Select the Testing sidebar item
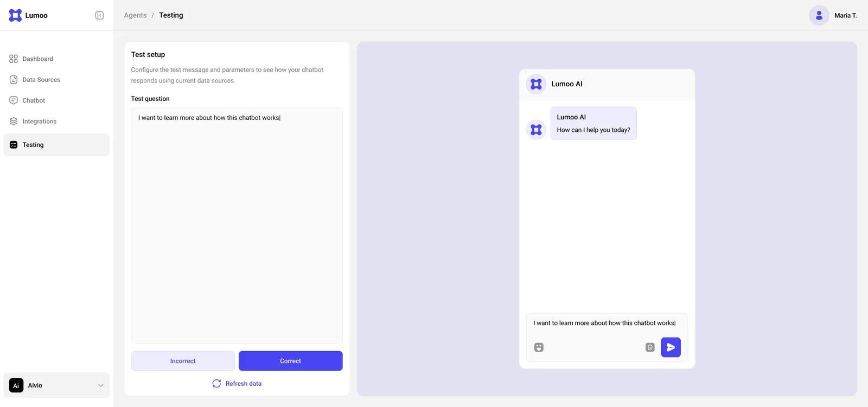This screenshot has height=407, width=868. pos(56,145)
